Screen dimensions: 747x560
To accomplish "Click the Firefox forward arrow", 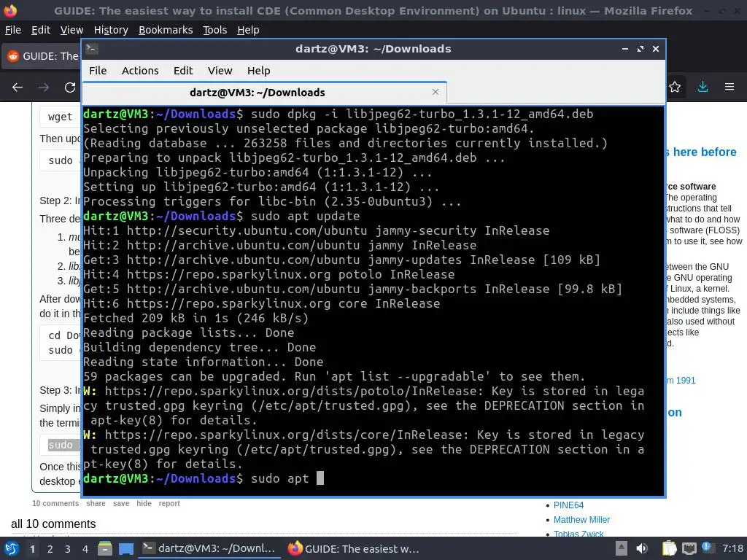I will tap(44, 87).
